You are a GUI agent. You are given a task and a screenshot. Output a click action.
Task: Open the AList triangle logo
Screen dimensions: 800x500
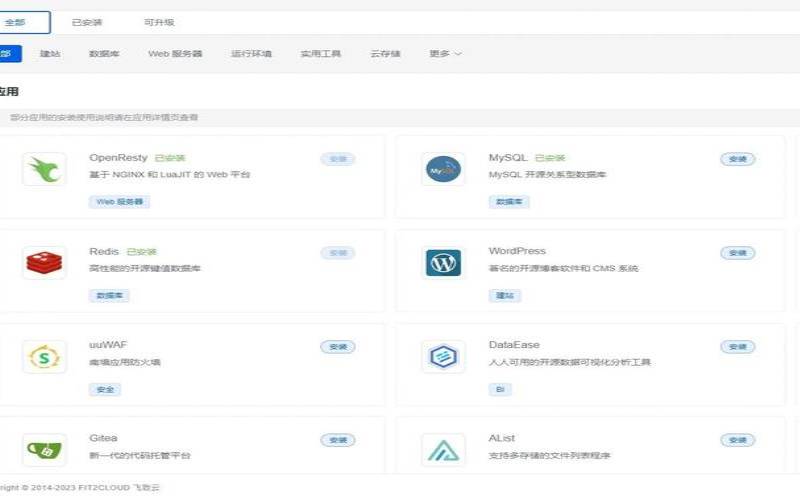tap(443, 450)
